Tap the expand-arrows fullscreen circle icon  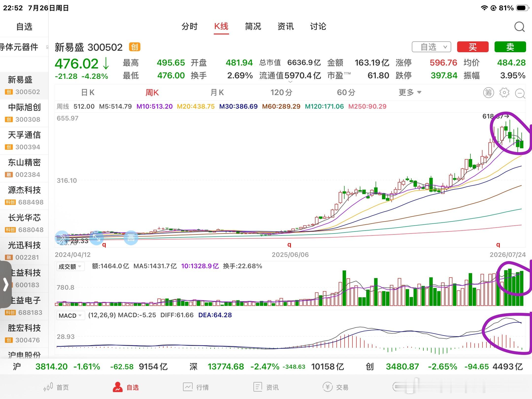[x=97, y=238]
